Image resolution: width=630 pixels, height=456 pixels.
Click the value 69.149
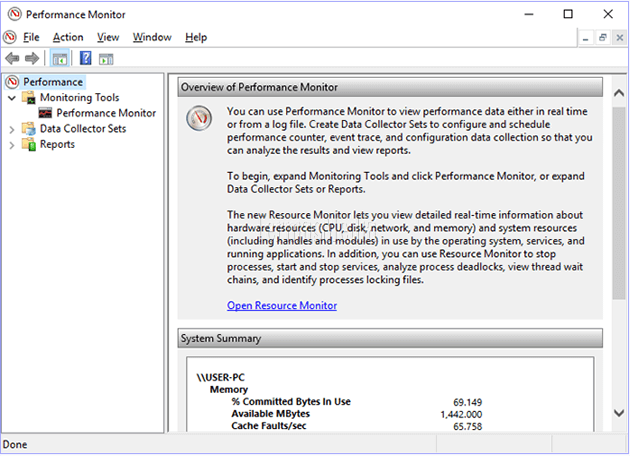coord(467,402)
